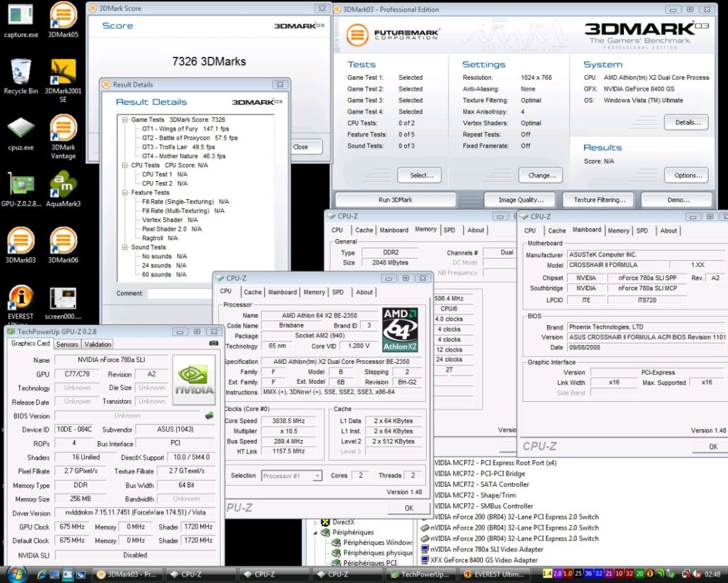728x583 pixels.
Task: Select GT1 - Wings of Fury result row
Action: pos(185,129)
